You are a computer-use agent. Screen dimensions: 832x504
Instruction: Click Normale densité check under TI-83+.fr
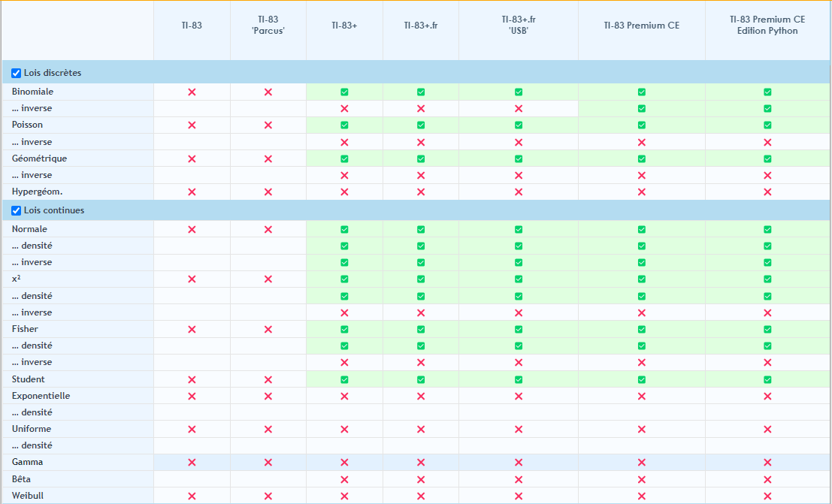pyautogui.click(x=421, y=246)
